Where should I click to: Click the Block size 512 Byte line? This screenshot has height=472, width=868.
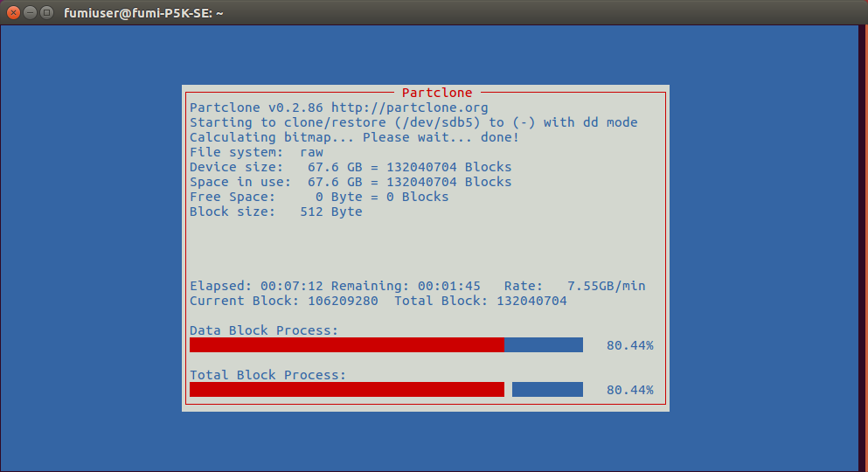(275, 212)
